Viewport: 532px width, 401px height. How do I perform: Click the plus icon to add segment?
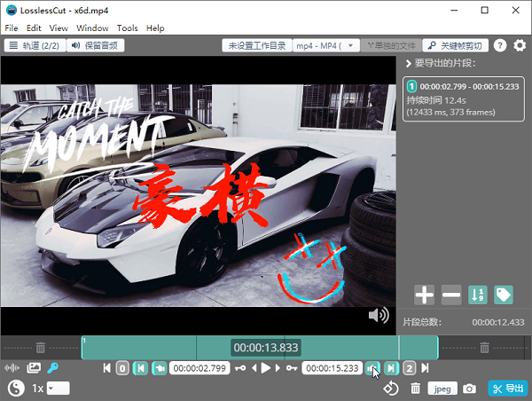pos(424,295)
